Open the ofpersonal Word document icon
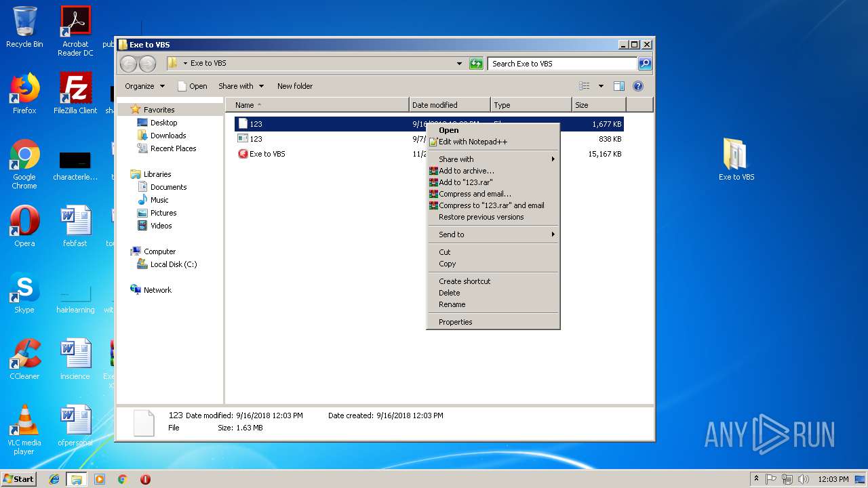The image size is (868, 488). point(75,426)
